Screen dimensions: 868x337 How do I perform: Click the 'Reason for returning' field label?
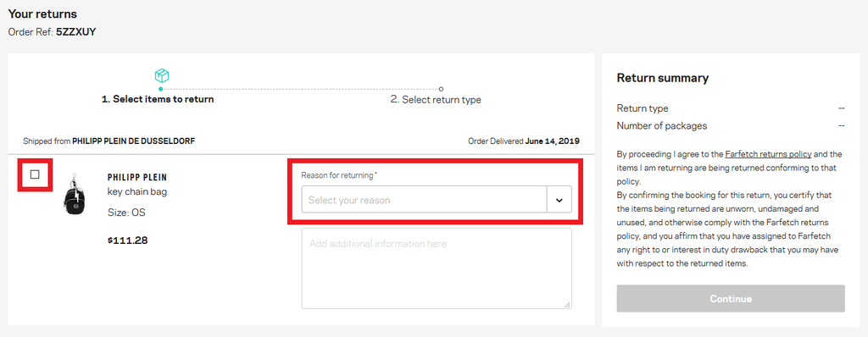tap(339, 175)
